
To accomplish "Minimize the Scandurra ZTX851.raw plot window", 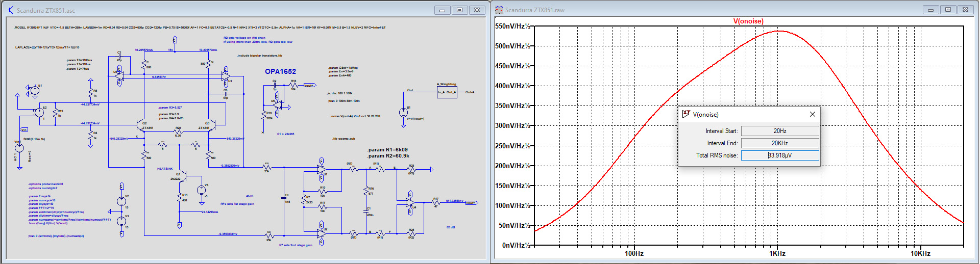I will pyautogui.click(x=930, y=10).
